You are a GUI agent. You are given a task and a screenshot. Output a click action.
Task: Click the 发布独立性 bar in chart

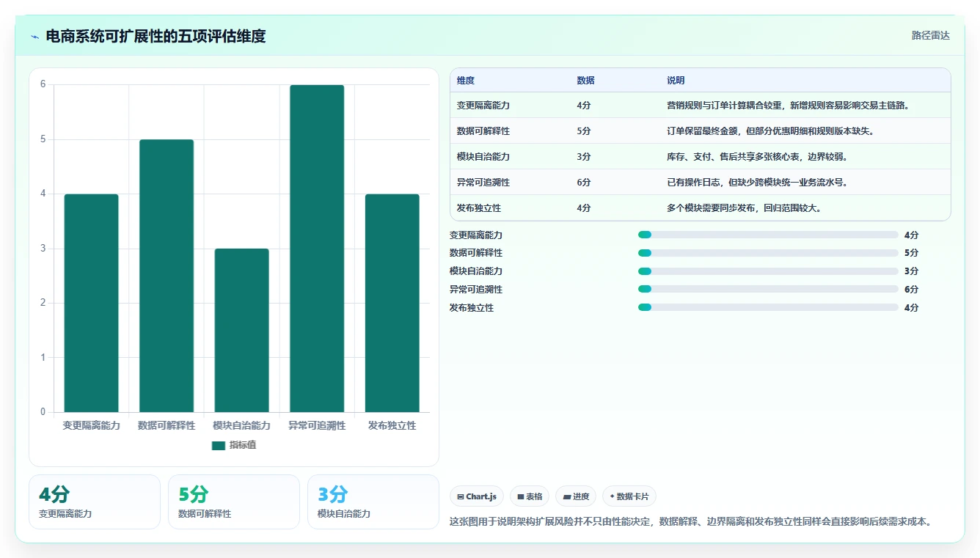[x=392, y=303]
